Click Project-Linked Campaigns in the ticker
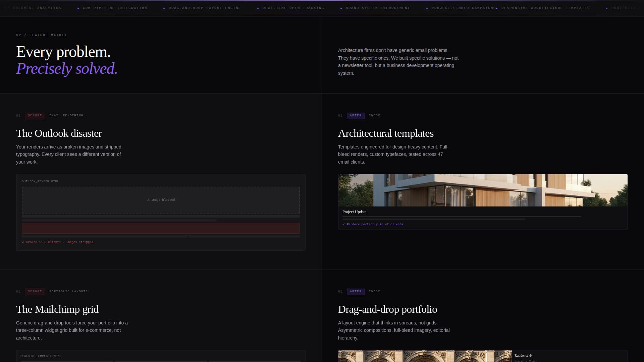 464,8
